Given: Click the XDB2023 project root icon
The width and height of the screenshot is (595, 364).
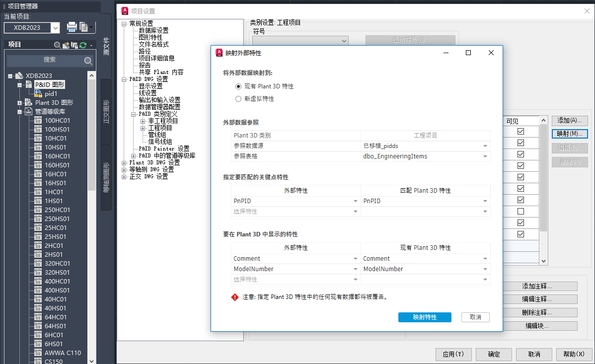Looking at the screenshot, I should 19,75.
